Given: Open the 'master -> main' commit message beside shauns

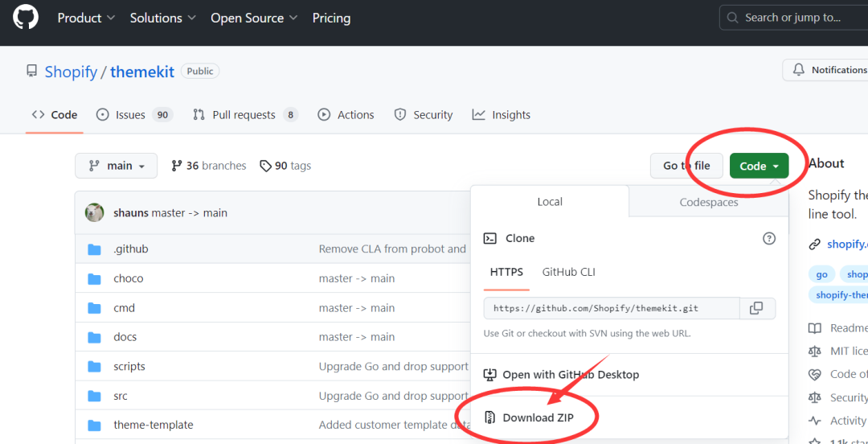Looking at the screenshot, I should [190, 213].
